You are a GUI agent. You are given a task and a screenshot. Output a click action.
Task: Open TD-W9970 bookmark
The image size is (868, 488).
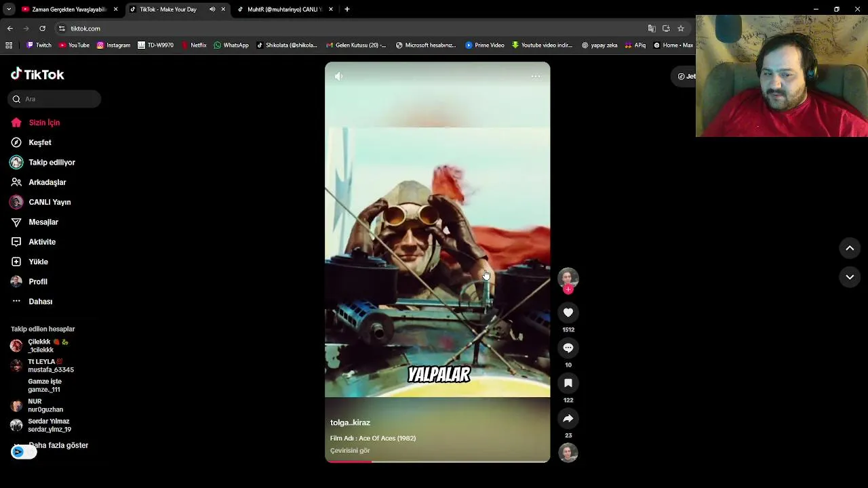pyautogui.click(x=155, y=45)
